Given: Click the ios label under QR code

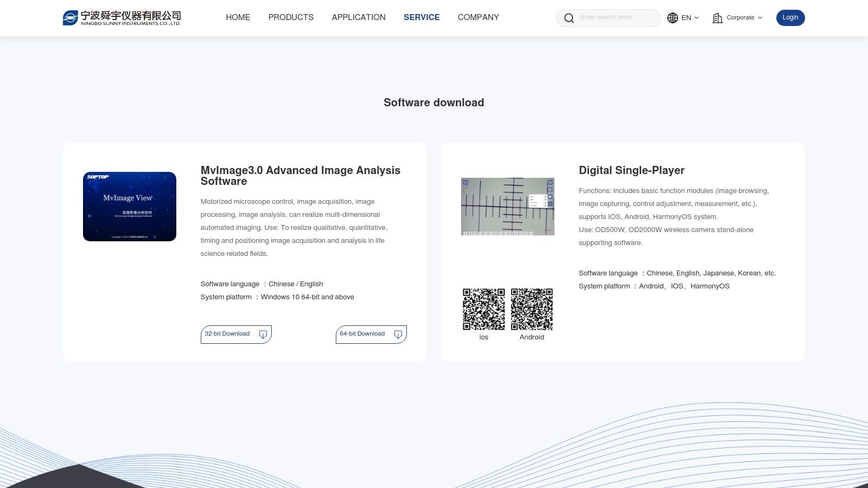Looking at the screenshot, I should point(484,337).
